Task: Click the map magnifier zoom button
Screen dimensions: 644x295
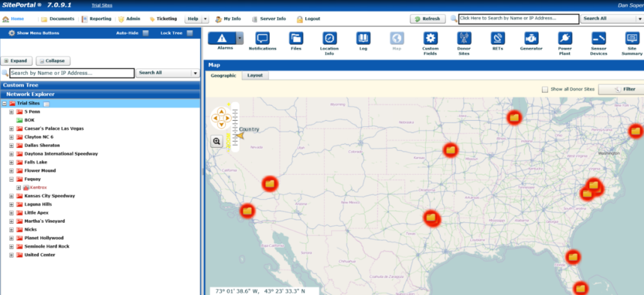Action: pyautogui.click(x=217, y=142)
